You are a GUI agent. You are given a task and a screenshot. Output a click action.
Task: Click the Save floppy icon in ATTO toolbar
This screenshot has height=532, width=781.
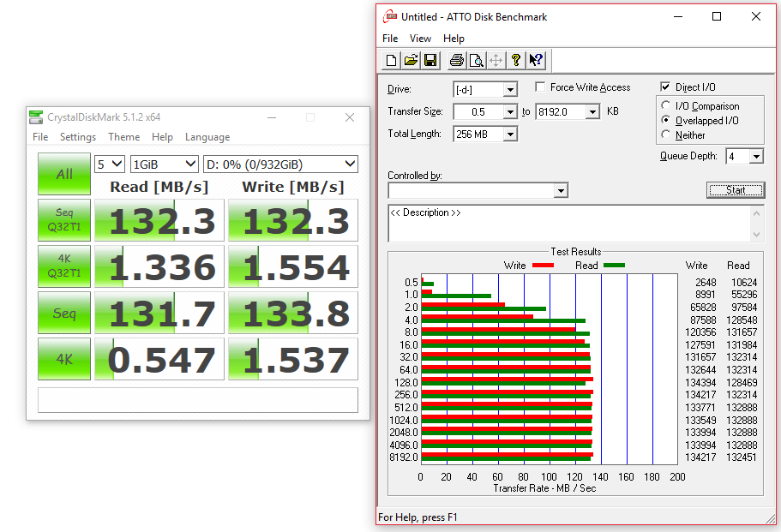point(430,60)
